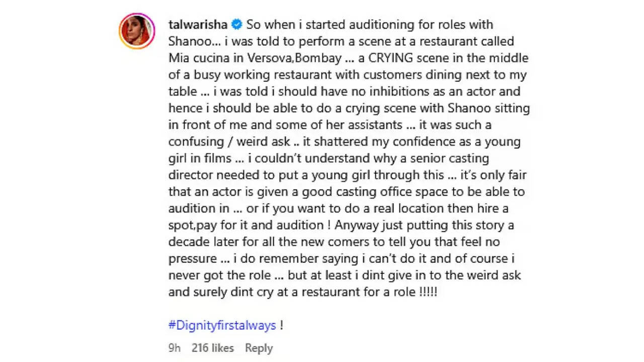
Task: Click the exclamation mark after the hashtag
Action: (282, 325)
